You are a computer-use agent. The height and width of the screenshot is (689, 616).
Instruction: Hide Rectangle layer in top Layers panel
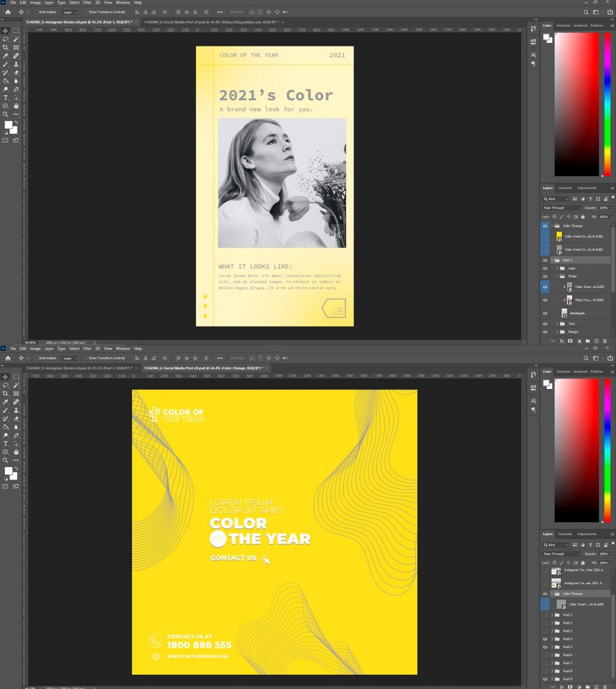(545, 314)
